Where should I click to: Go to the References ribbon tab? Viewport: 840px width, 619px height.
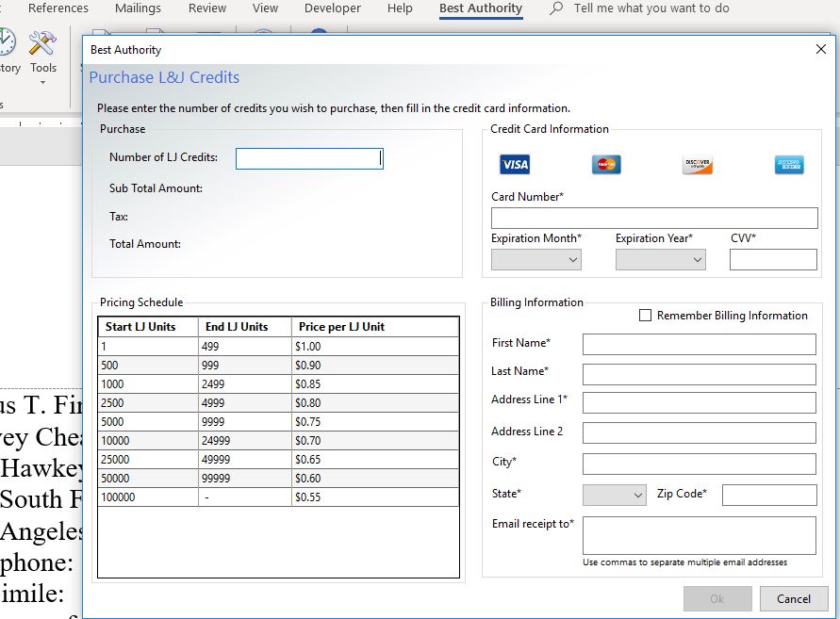pos(58,8)
